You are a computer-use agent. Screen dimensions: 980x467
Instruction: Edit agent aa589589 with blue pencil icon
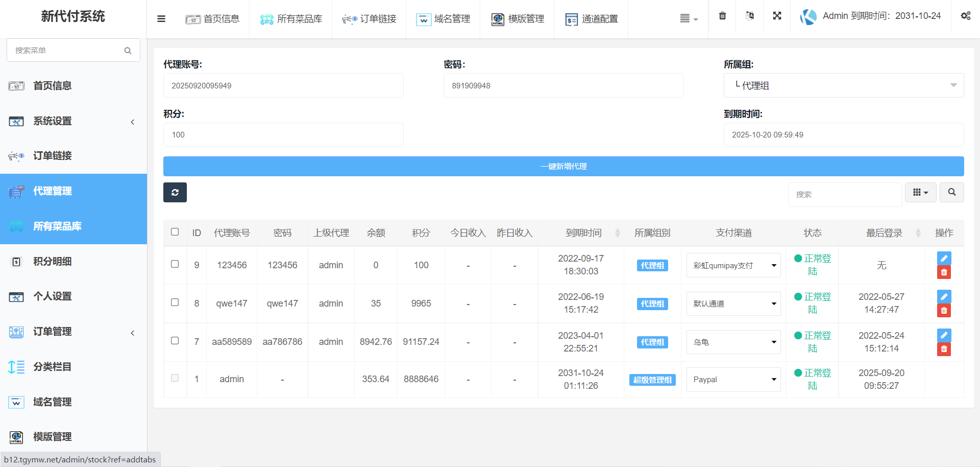pyautogui.click(x=944, y=335)
